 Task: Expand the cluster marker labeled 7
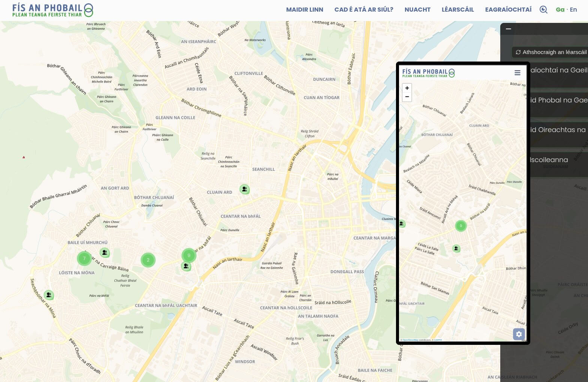(x=84, y=258)
